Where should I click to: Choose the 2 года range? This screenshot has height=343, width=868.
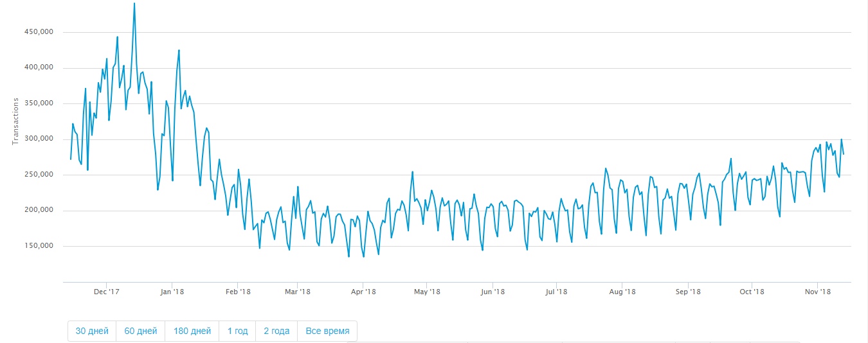point(276,331)
